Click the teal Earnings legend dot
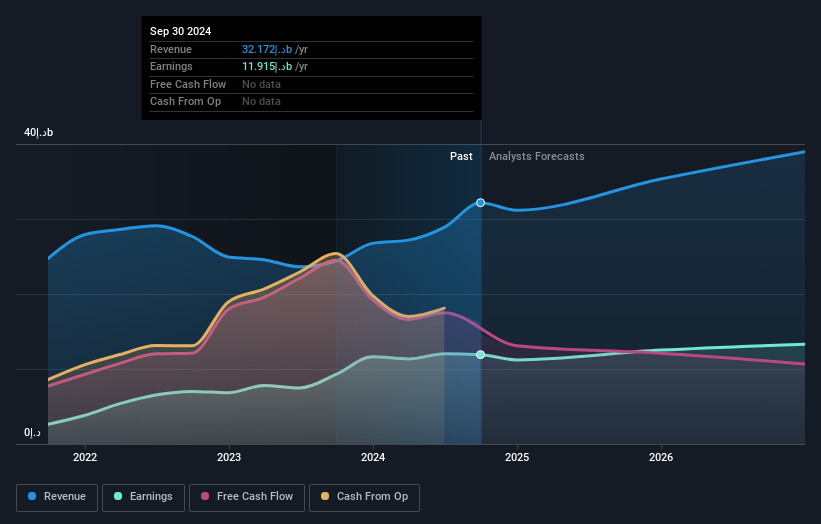The height and width of the screenshot is (524, 821). [x=118, y=496]
